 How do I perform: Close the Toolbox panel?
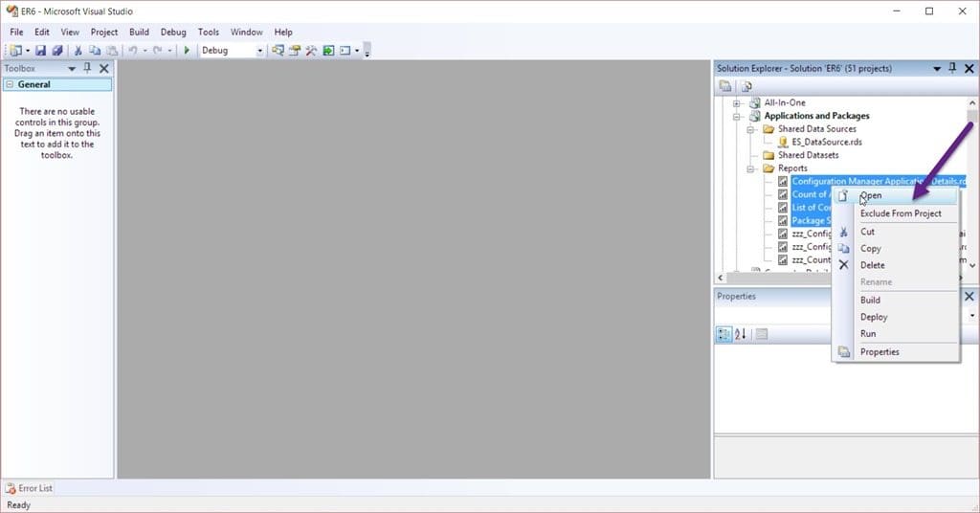click(104, 69)
